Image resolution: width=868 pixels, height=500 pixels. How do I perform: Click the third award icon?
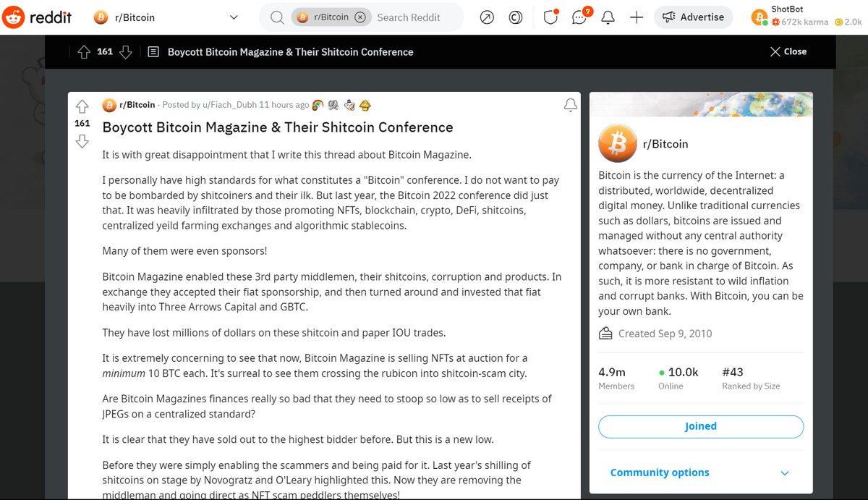click(x=349, y=106)
